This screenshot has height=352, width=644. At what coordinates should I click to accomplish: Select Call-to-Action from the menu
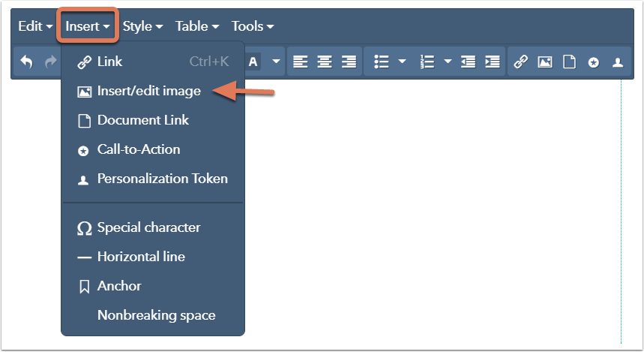click(x=153, y=149)
